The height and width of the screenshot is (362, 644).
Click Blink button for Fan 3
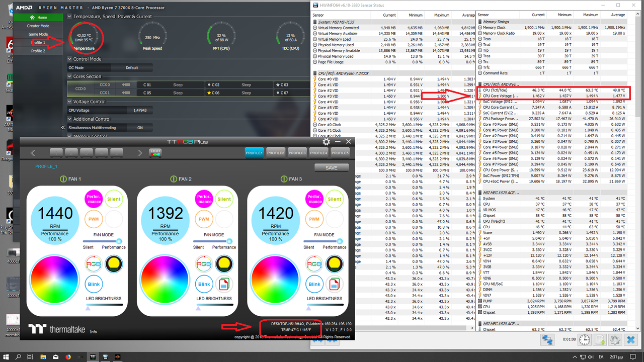tap(314, 284)
